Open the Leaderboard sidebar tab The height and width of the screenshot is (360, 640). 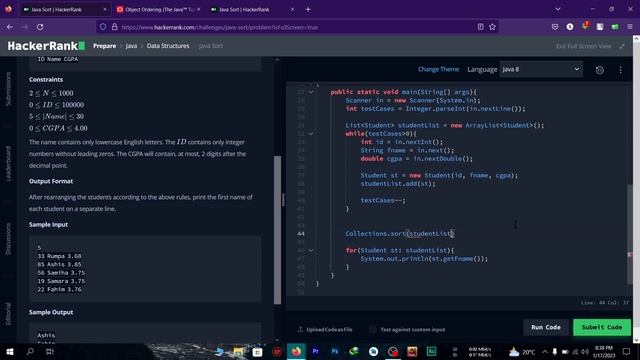tap(8, 163)
